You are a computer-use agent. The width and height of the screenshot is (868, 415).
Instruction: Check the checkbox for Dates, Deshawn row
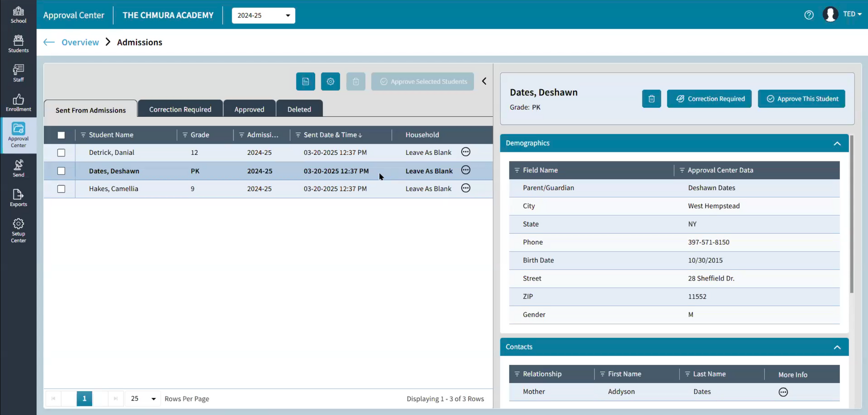pos(61,171)
